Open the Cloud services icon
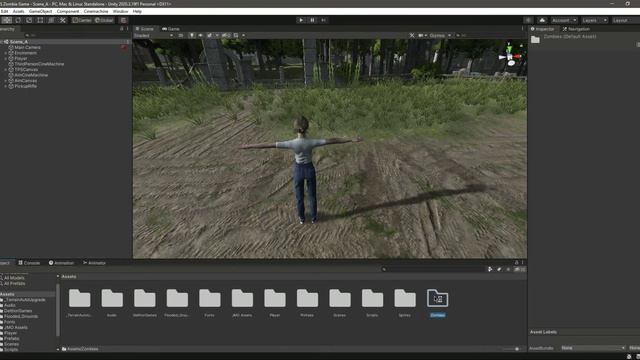Image resolution: width=640 pixels, height=360 pixels. (x=542, y=20)
